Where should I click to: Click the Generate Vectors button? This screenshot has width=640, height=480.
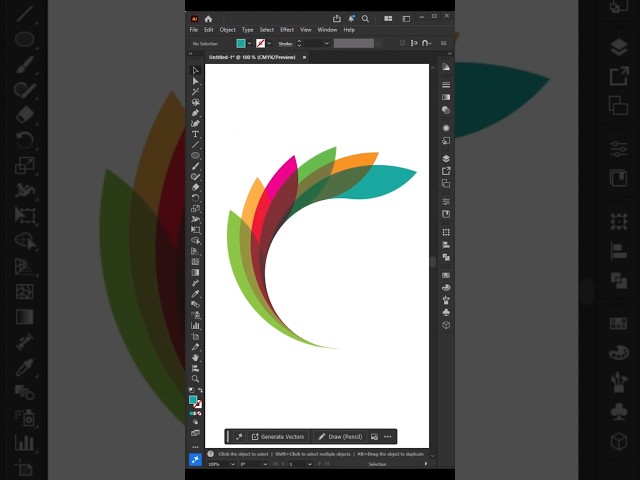pos(278,437)
